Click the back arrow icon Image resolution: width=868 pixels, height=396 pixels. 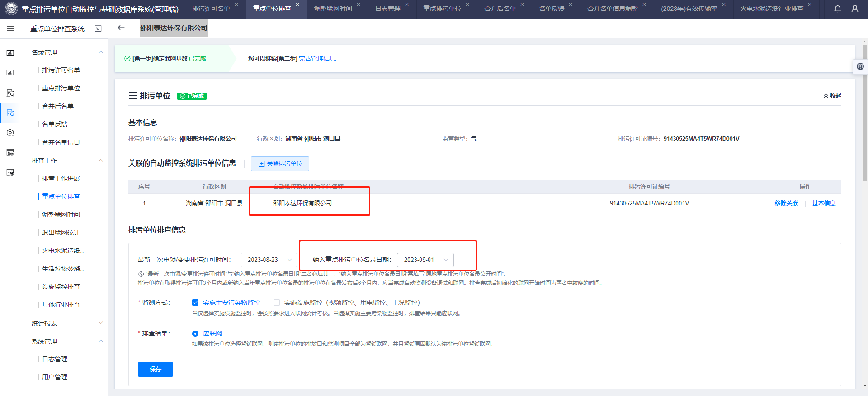[121, 28]
